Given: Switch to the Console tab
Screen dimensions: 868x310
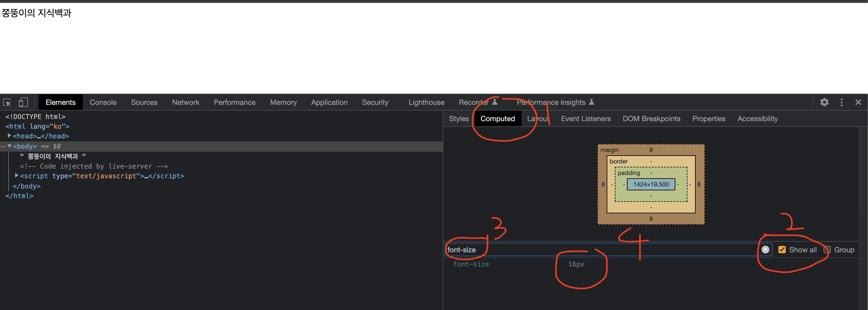Looking at the screenshot, I should (103, 102).
